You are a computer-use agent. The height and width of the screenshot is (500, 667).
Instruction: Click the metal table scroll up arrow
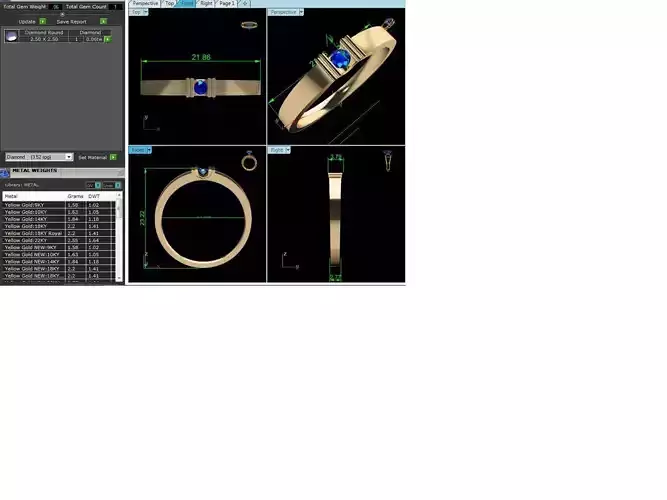[119, 195]
